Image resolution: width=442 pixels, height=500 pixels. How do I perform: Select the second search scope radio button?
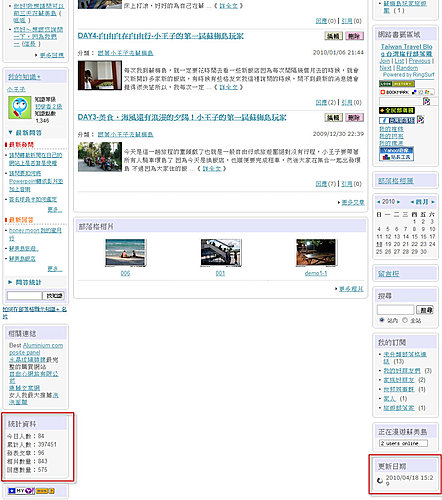(405, 320)
